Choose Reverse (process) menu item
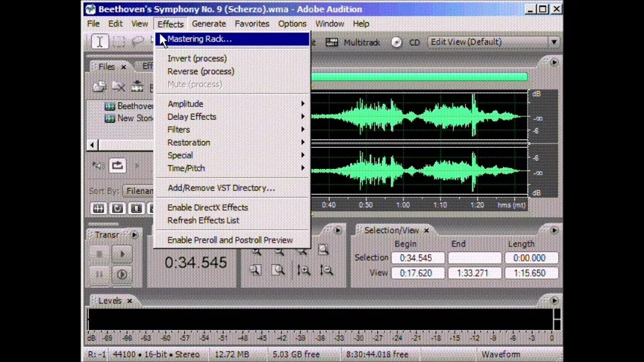Image resolution: width=644 pixels, height=362 pixels. tap(232, 71)
